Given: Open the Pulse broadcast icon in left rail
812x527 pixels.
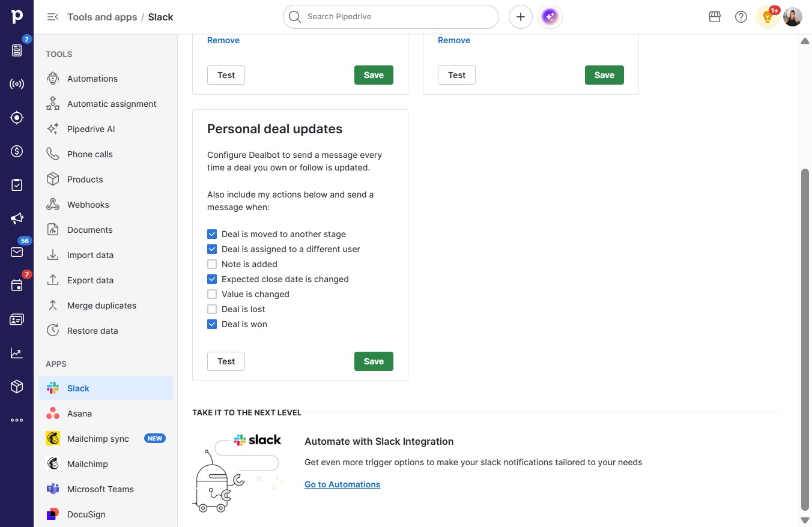Looking at the screenshot, I should (x=17, y=84).
